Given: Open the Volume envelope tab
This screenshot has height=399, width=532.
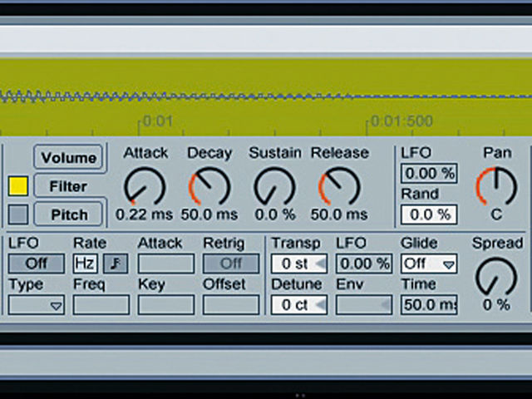Looking at the screenshot, I should pos(68,157).
